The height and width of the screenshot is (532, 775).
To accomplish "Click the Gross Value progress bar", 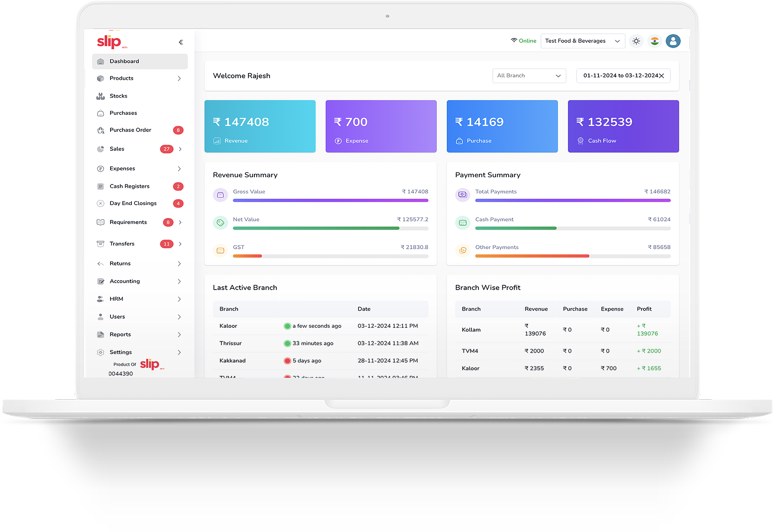I will tap(331, 201).
